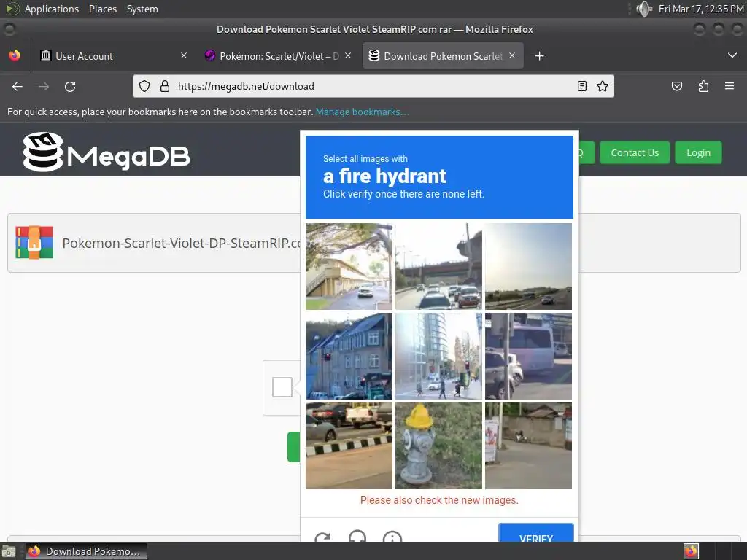Select captcha image of white bus close-up
Screen dimensions: 747x560
pyautogui.click(x=528, y=356)
